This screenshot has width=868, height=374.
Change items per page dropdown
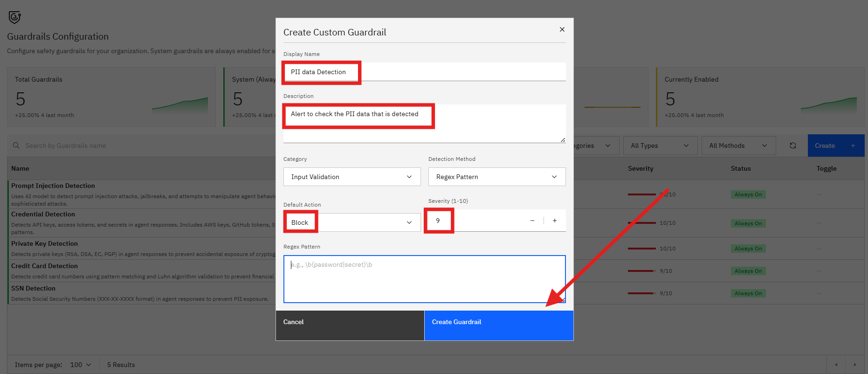[x=81, y=365]
